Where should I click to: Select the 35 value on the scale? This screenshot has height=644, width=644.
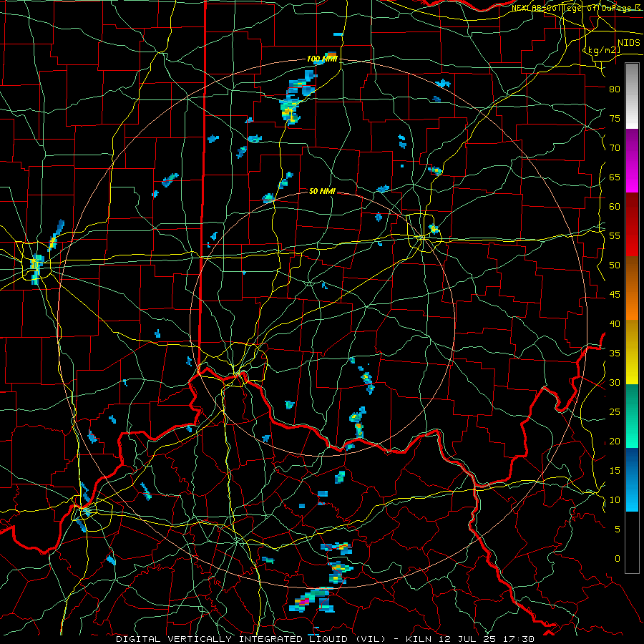(x=615, y=353)
